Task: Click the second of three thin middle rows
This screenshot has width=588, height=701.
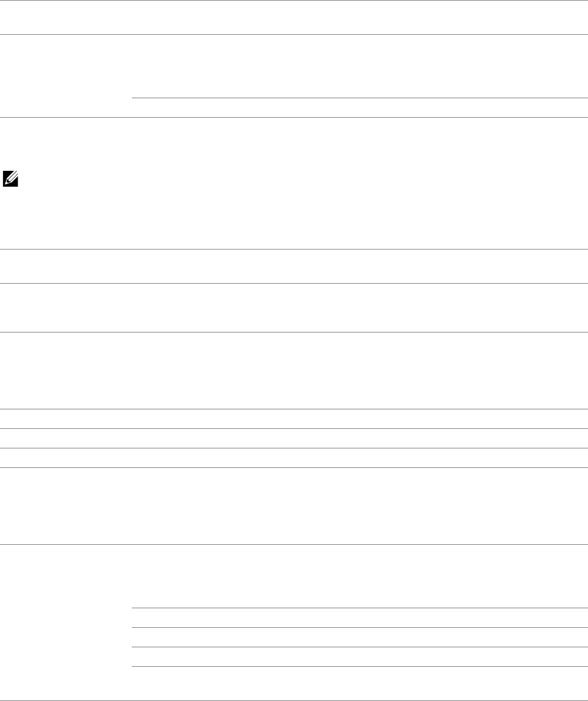Action: tap(293, 438)
